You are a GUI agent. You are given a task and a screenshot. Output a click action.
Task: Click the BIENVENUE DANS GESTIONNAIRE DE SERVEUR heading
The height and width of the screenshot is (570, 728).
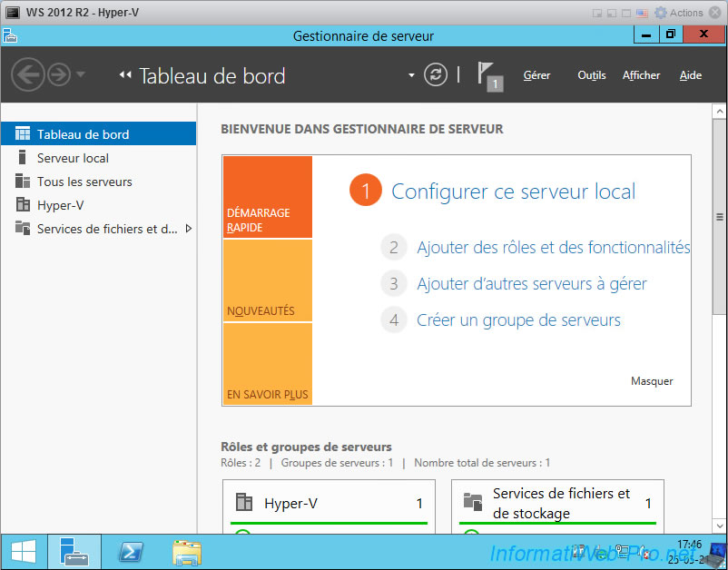coord(362,129)
